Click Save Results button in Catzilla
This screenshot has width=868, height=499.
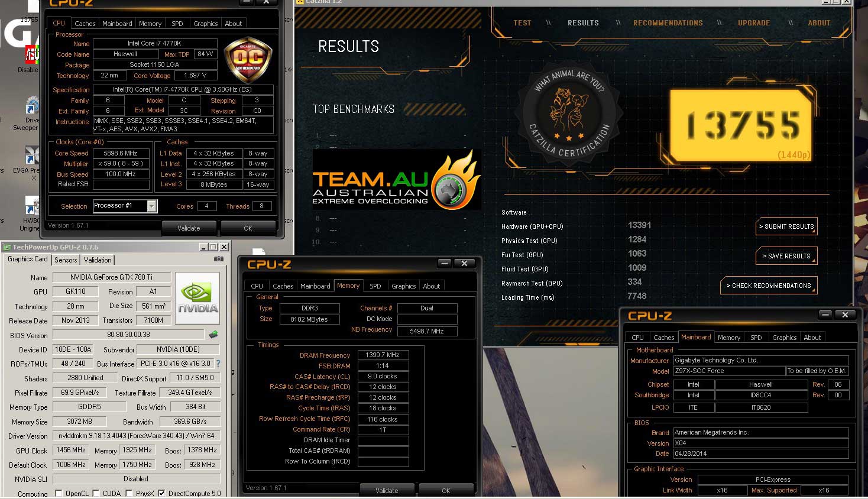[786, 256]
